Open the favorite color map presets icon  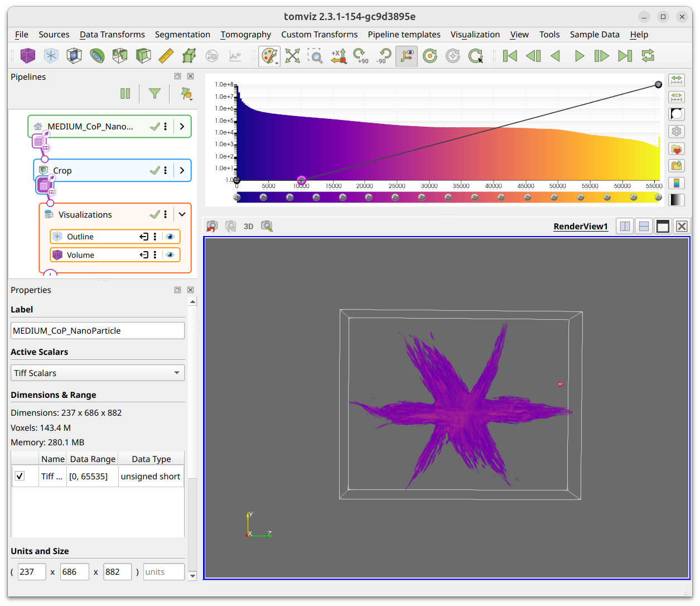pyautogui.click(x=677, y=149)
